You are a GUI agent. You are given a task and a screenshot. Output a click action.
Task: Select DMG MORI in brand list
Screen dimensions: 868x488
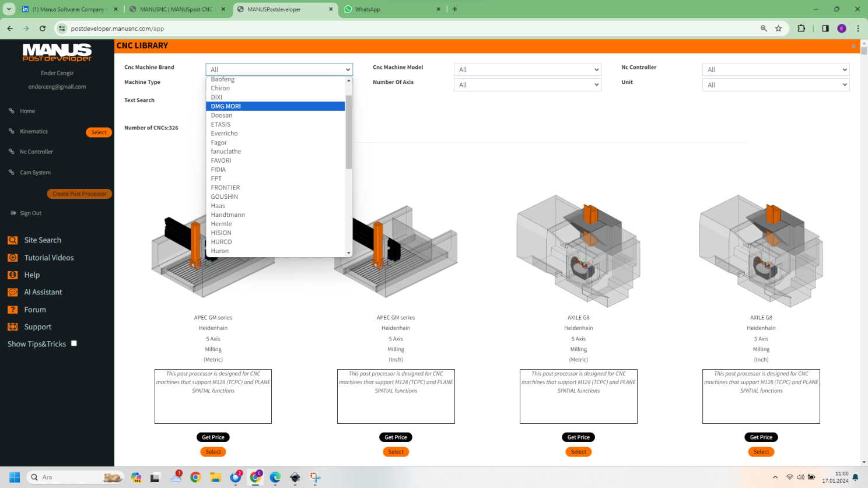226,106
